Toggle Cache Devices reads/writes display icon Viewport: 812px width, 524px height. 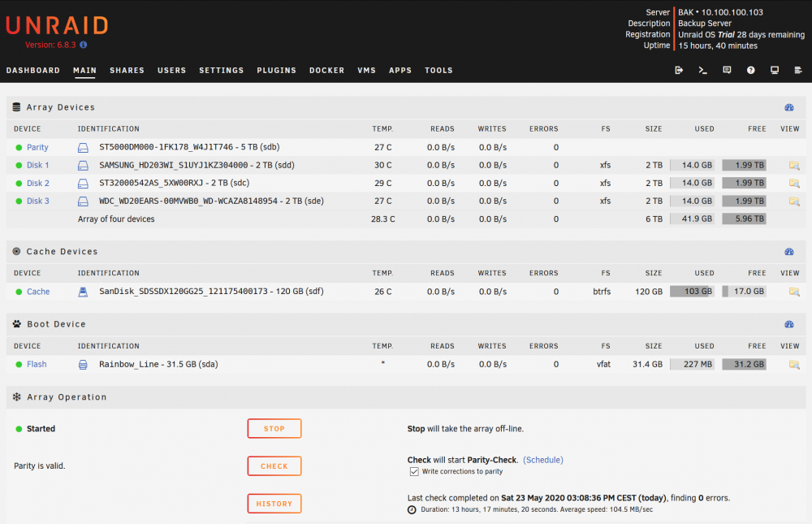tap(789, 251)
